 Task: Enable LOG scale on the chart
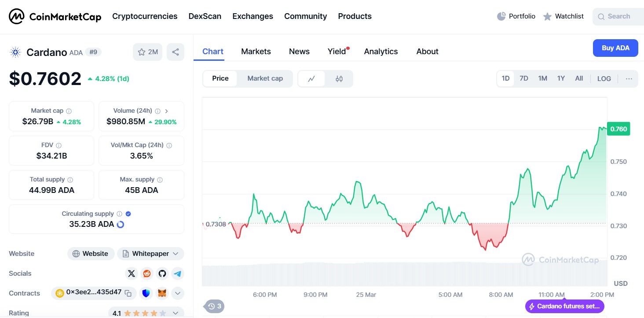click(604, 78)
